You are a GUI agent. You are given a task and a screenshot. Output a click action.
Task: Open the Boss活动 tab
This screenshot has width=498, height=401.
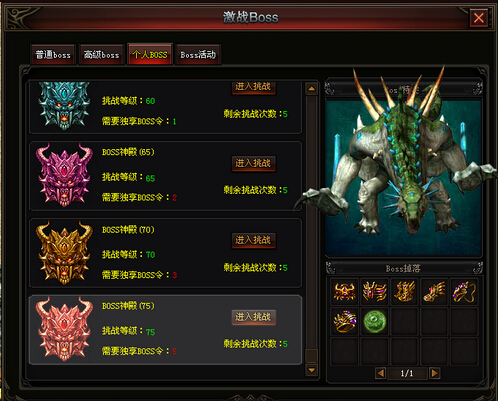[198, 55]
